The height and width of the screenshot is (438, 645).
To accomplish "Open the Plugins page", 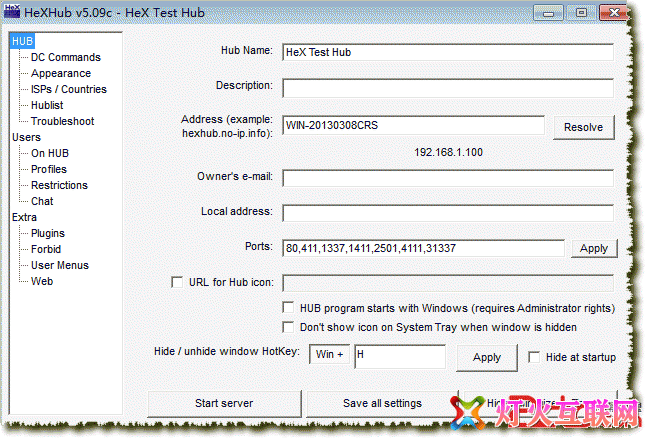I will tap(48, 233).
